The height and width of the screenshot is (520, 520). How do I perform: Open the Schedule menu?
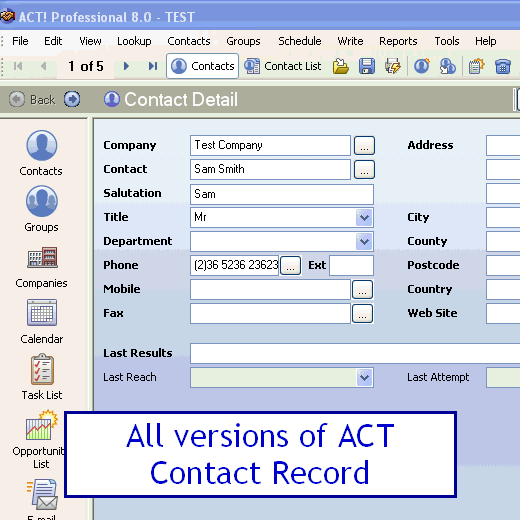tap(300, 41)
